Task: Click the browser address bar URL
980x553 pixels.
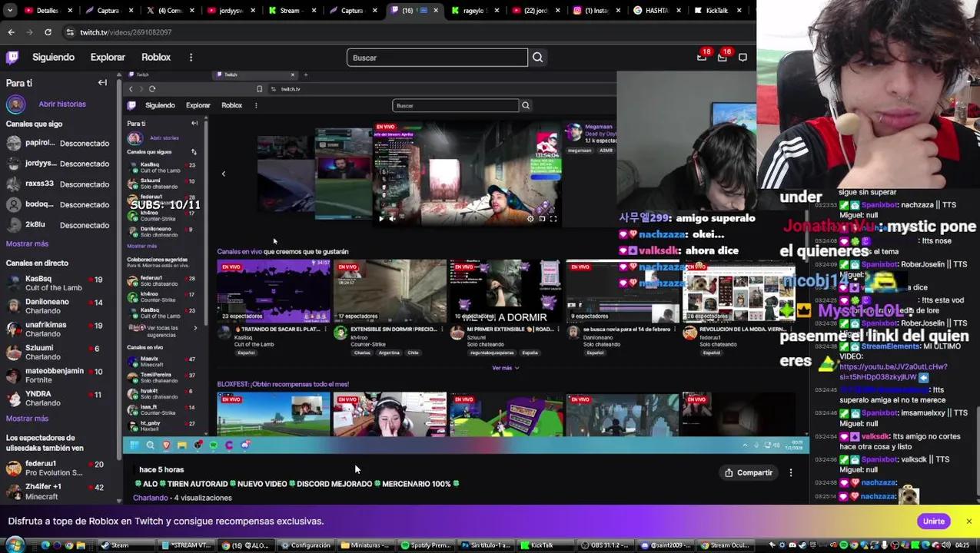Action: tap(125, 32)
